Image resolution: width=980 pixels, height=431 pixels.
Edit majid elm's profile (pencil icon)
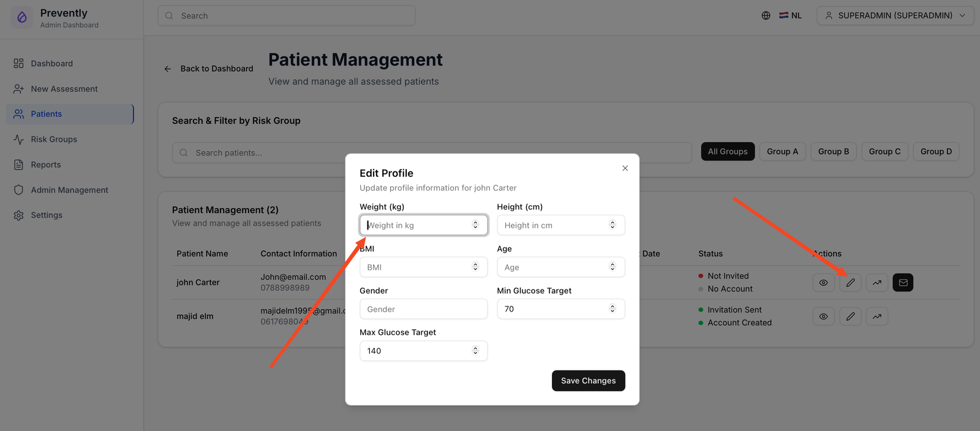(x=850, y=316)
